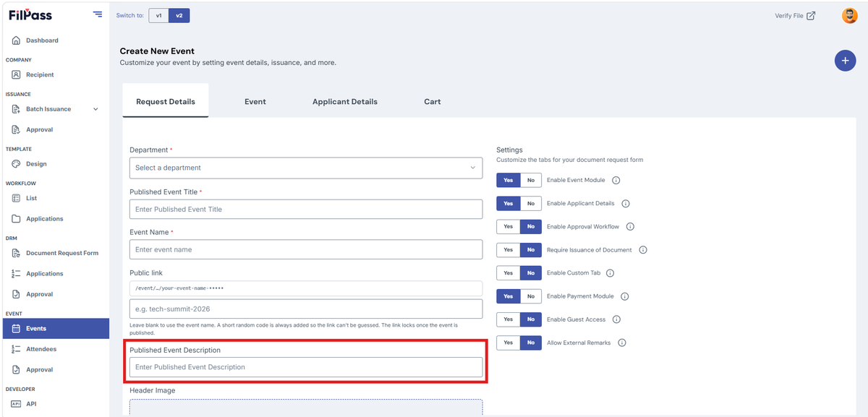Image resolution: width=868 pixels, height=417 pixels.
Task: Click the Batch Issuance document icon
Action: [x=16, y=109]
